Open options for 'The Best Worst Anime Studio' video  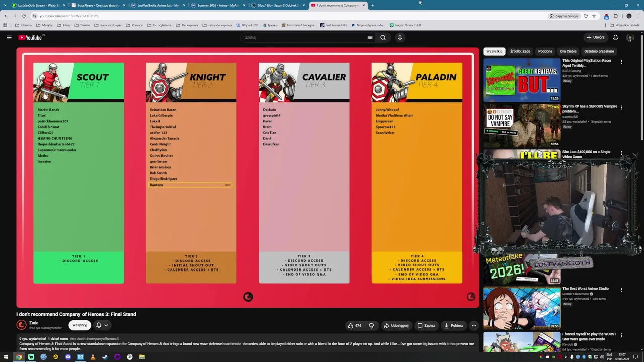point(621,290)
